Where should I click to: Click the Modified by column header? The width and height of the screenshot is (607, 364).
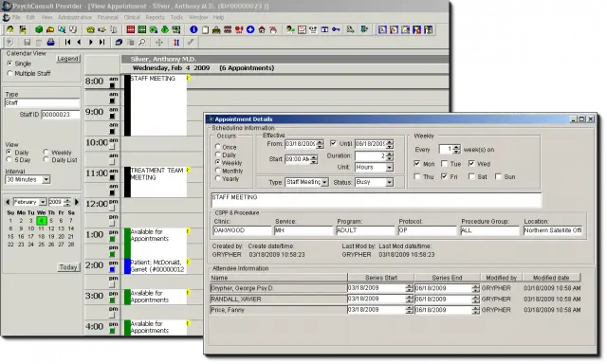pos(502,278)
